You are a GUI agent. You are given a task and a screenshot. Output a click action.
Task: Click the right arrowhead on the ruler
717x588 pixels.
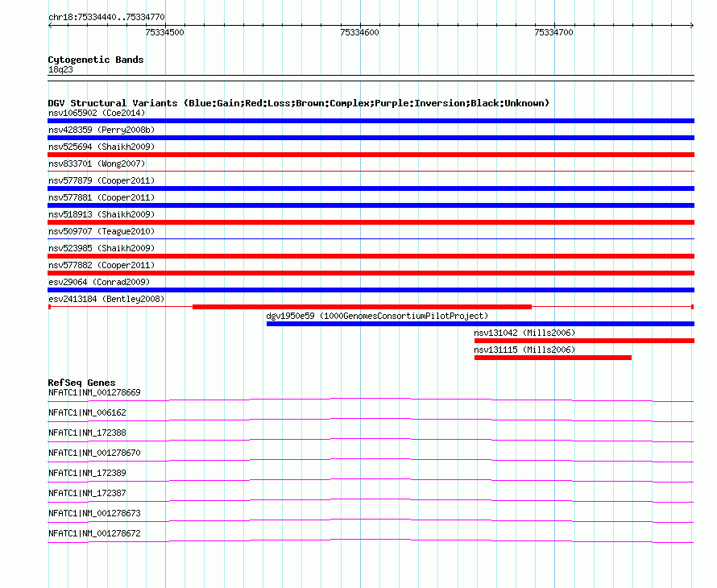click(692, 26)
